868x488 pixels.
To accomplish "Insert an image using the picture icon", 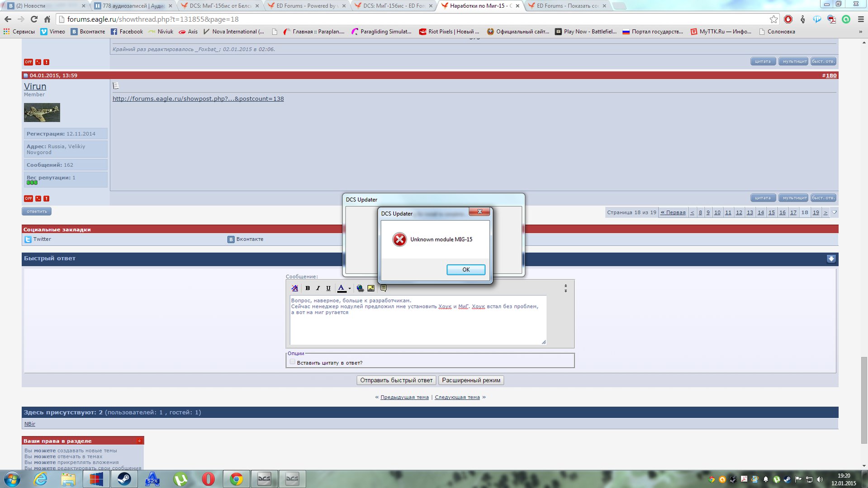I will (371, 288).
